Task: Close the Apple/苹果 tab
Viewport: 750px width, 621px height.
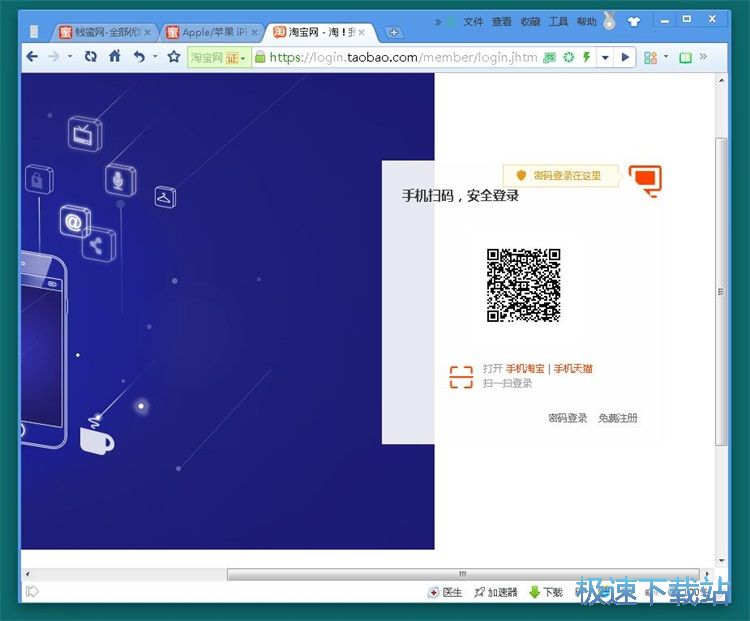Action: coord(254,32)
